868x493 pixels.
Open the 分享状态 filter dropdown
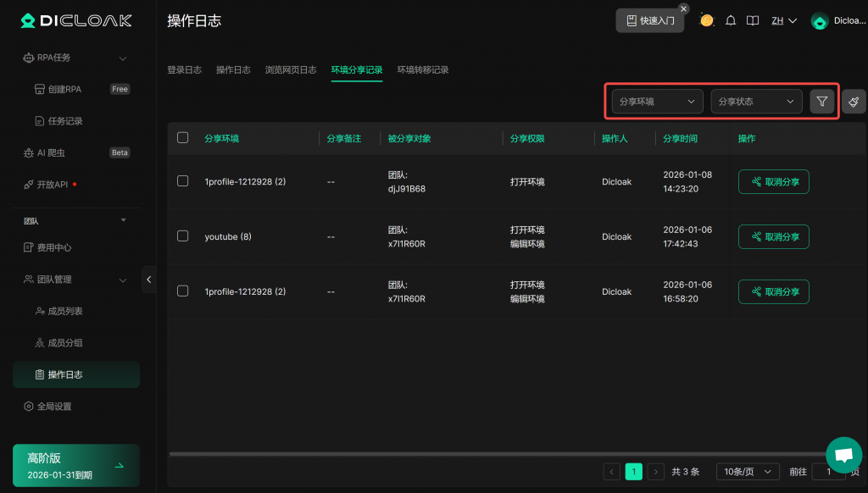point(756,102)
